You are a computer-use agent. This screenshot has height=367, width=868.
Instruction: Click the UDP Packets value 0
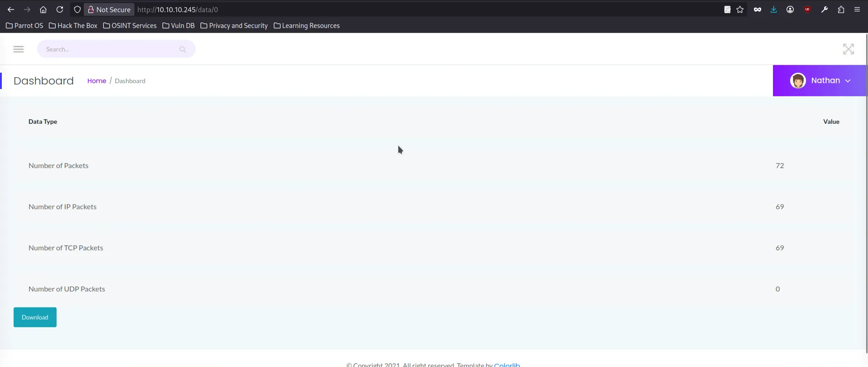pos(778,289)
